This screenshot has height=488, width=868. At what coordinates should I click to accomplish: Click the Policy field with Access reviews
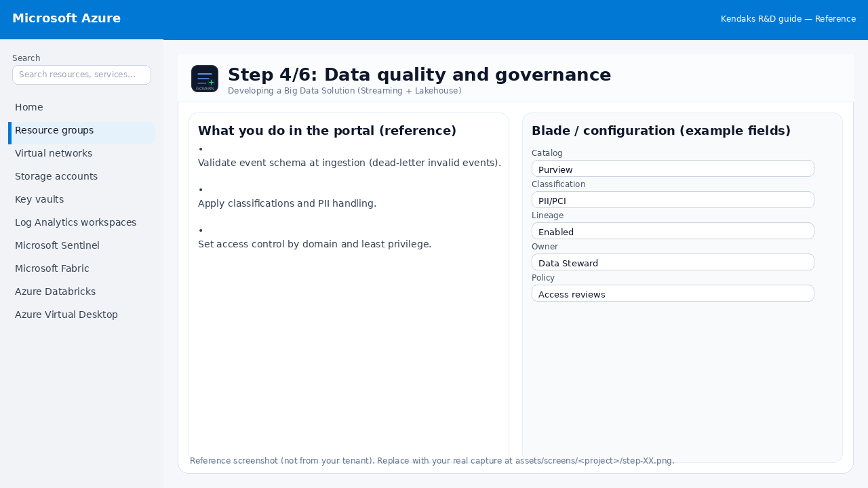tap(673, 293)
